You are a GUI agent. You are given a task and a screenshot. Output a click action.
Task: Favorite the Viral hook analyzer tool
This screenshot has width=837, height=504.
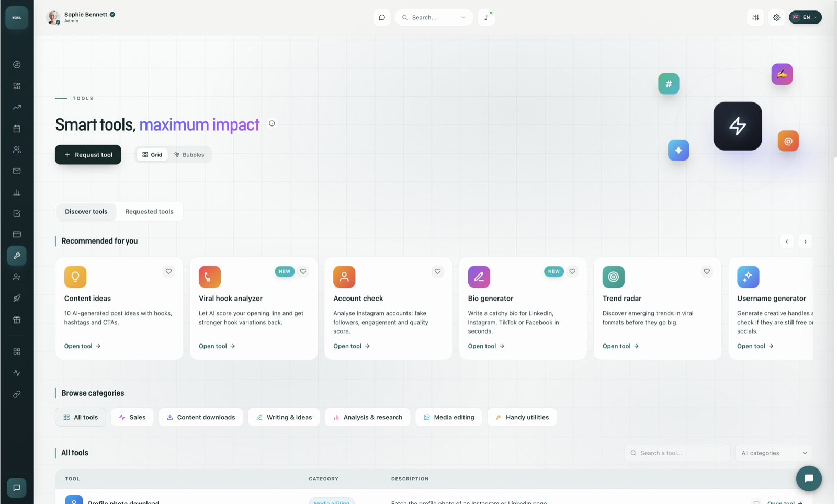pyautogui.click(x=303, y=271)
